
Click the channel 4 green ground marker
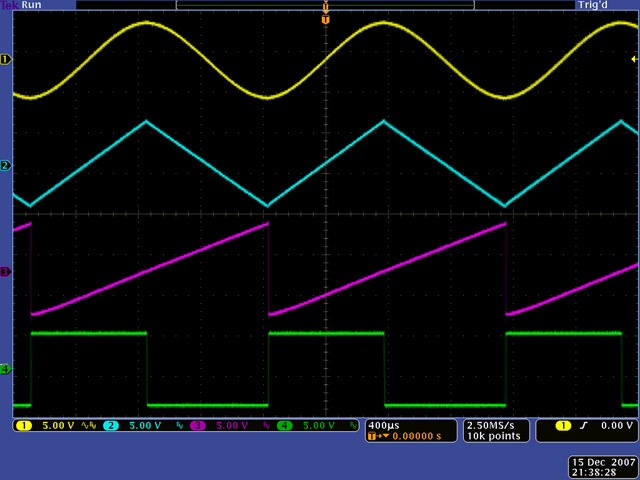[5, 370]
